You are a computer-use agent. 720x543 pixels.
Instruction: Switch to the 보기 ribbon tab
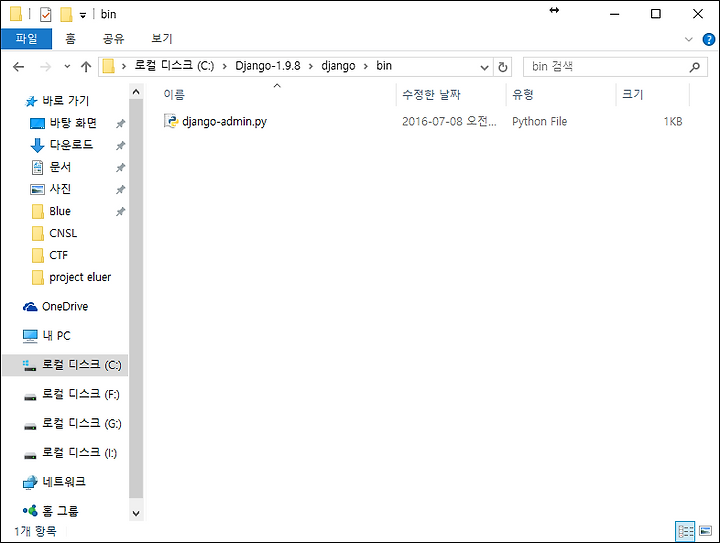click(x=162, y=39)
